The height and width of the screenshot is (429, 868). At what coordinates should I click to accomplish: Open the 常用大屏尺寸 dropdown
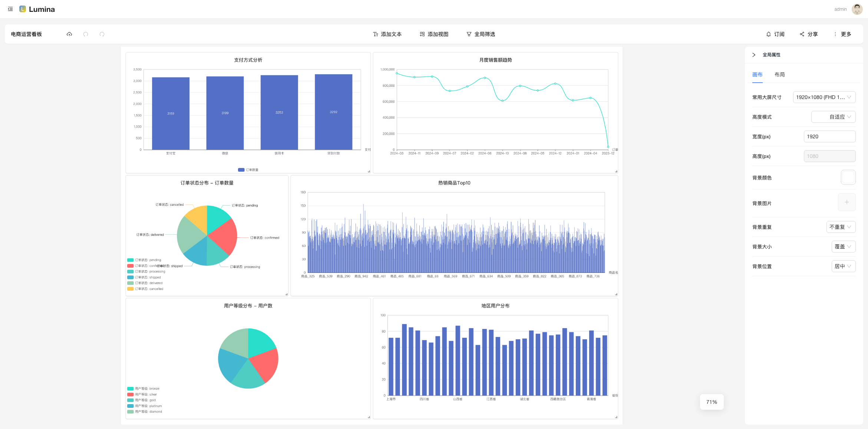pos(824,97)
